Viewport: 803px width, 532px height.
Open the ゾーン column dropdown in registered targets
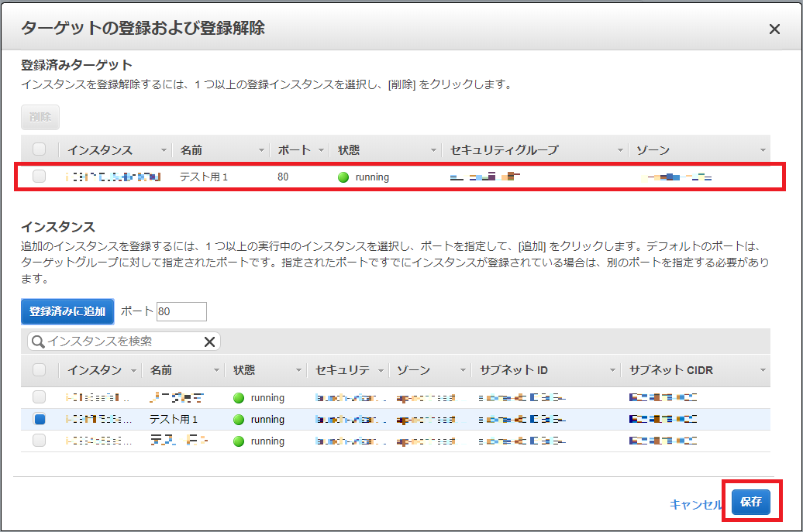tap(763, 150)
